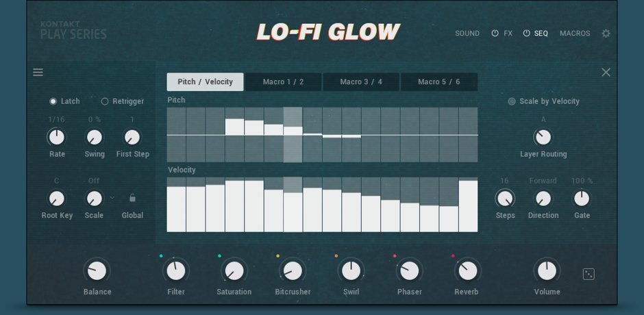Click the Filter macro color dot
Viewport: 644px width, 315px height.
tap(161, 256)
